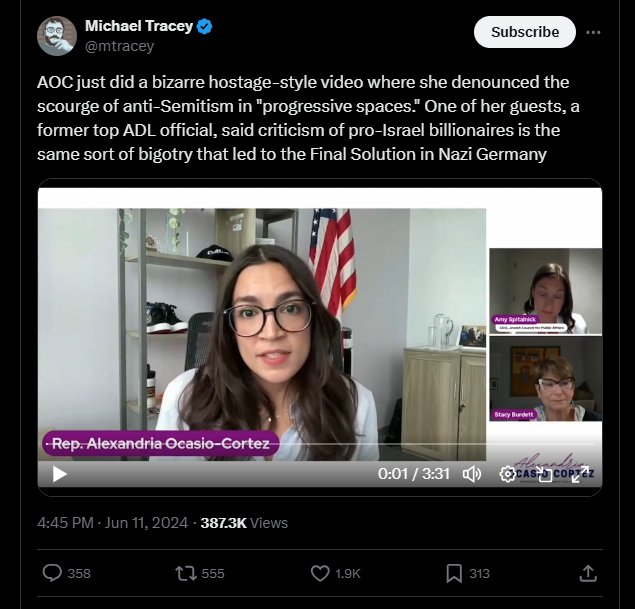Bookmark this tweet
This screenshot has height=609, width=635.
[x=454, y=573]
